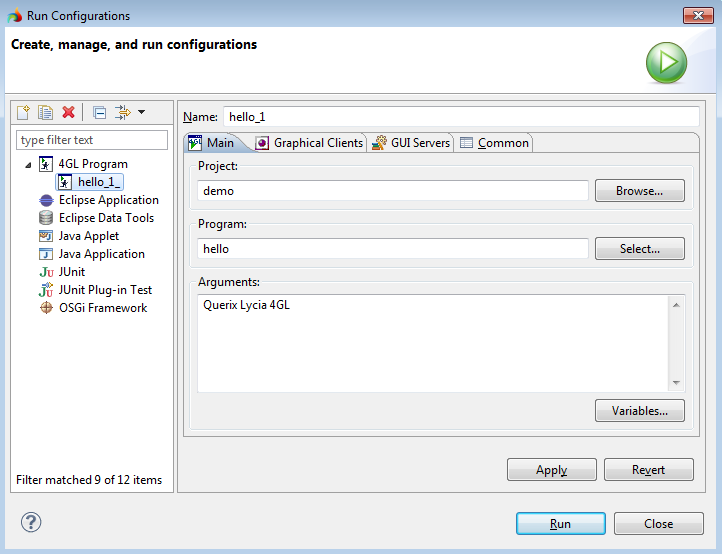The height and width of the screenshot is (554, 722).
Task: Click the help question mark icon
Action: pyautogui.click(x=32, y=522)
